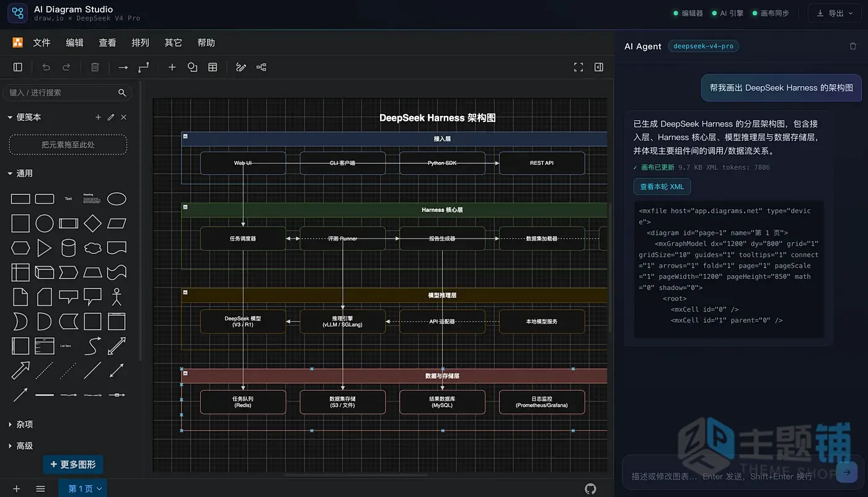Insert a table from the toolbar
Viewport: 868px width, 497px height.
213,67
